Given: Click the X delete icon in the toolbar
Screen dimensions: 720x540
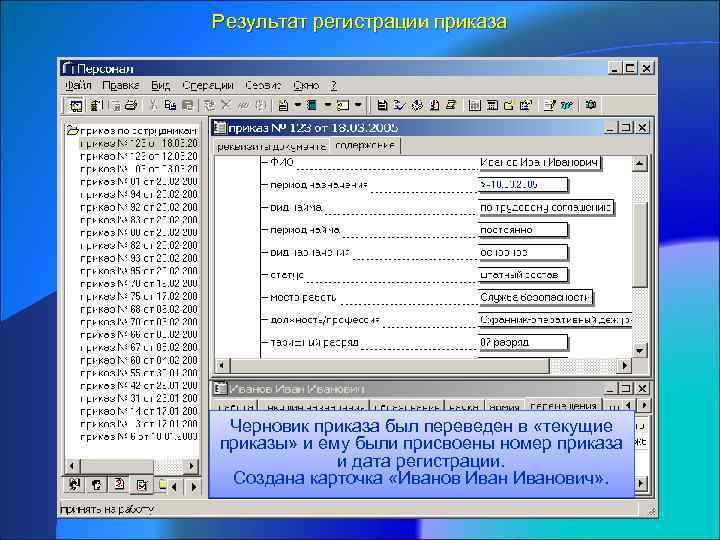Looking at the screenshot, I should (225, 105).
